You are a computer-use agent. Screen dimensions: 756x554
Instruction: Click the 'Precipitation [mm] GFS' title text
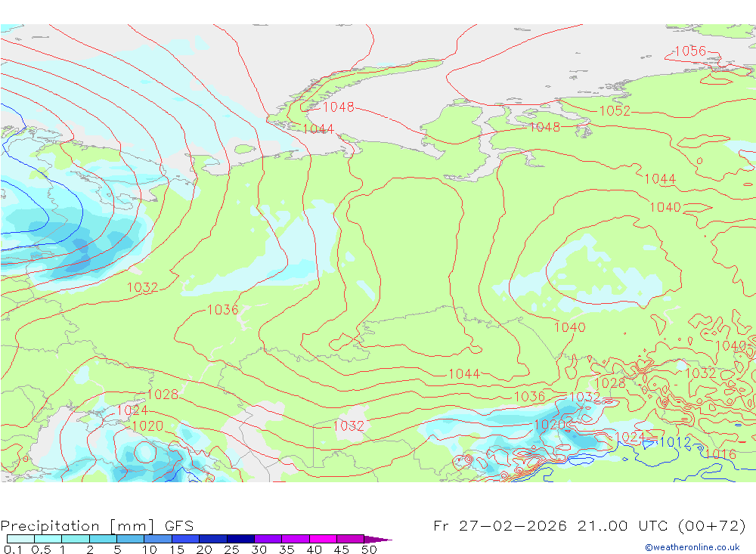click(97, 525)
